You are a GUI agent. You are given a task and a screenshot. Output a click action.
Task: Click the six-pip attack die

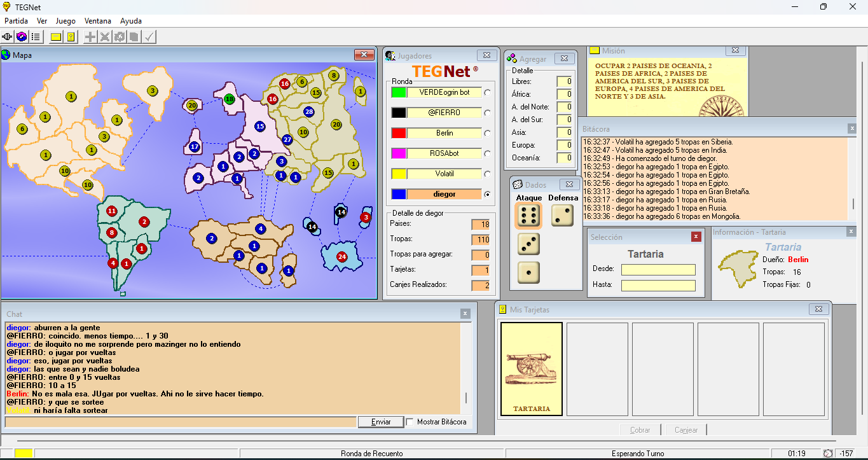(x=528, y=216)
